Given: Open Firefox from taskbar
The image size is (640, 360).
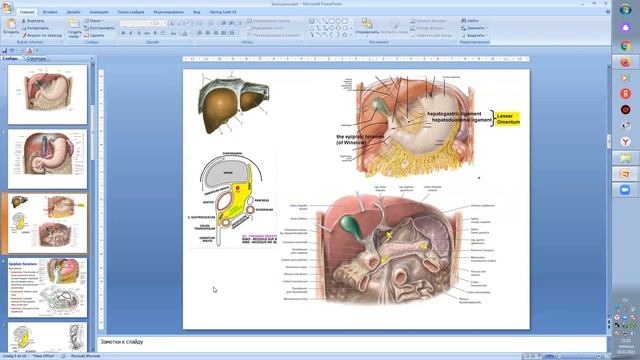Looking at the screenshot, I should (x=625, y=62).
